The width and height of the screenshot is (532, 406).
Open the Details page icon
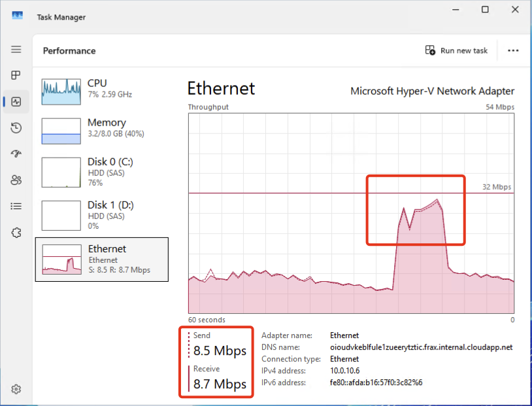pos(16,207)
